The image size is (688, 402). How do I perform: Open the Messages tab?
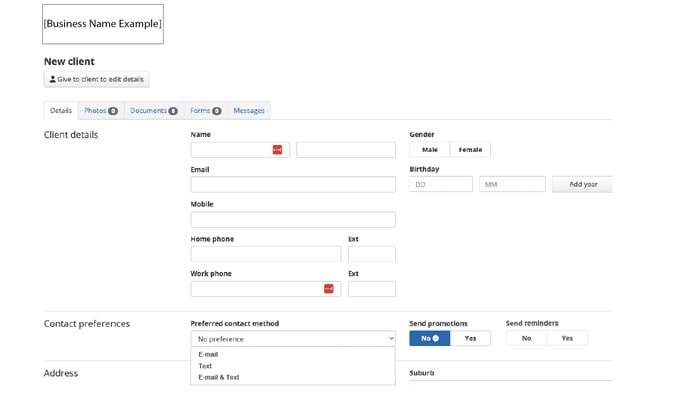click(x=249, y=111)
